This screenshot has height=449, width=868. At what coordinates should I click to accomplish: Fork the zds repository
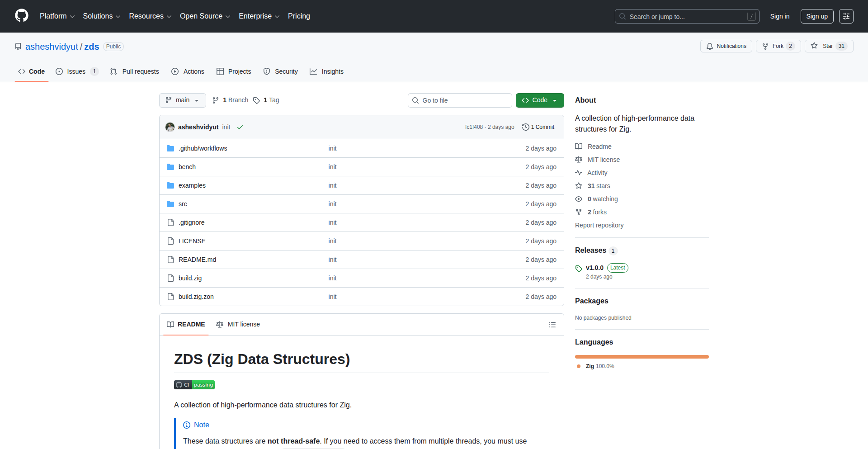click(x=778, y=46)
